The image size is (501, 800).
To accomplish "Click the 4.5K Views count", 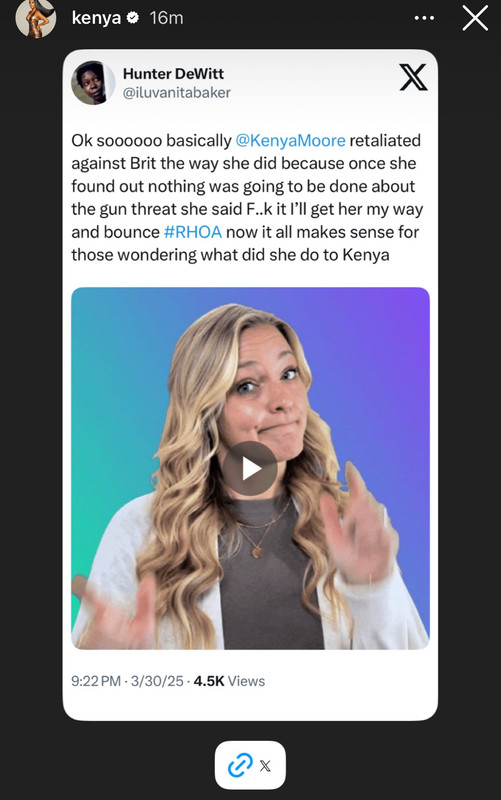I will (229, 681).
